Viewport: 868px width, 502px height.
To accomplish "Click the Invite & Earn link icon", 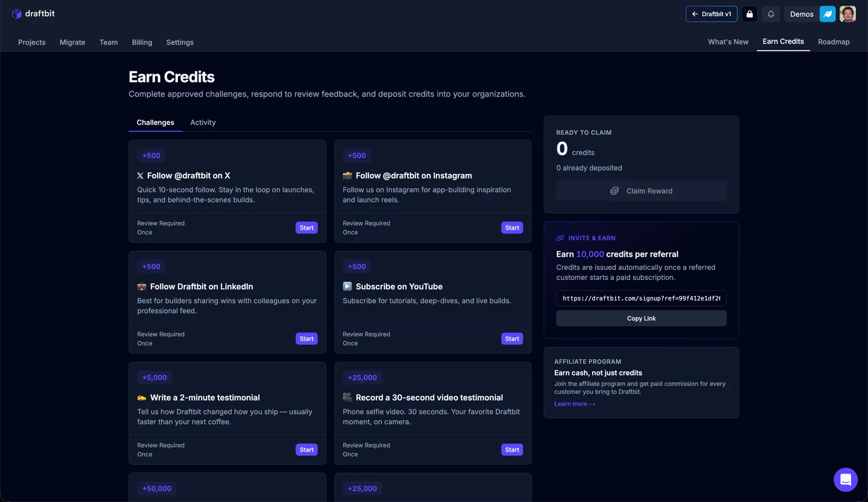I will 560,238.
